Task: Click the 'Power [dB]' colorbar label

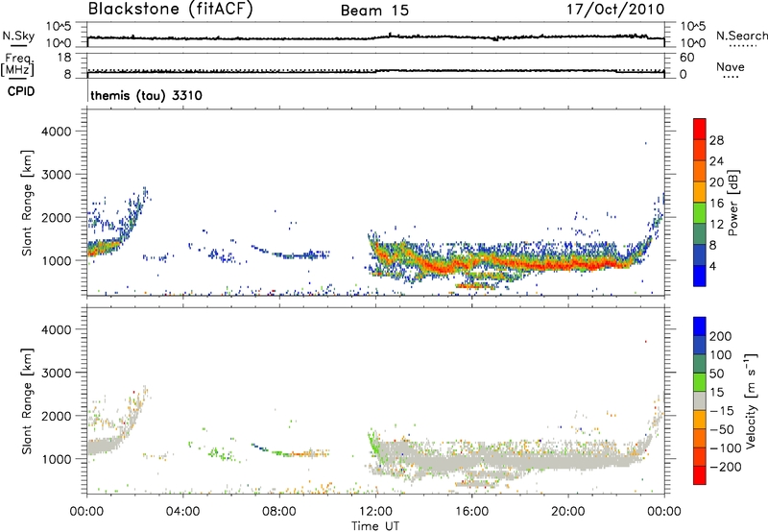Action: [732, 203]
